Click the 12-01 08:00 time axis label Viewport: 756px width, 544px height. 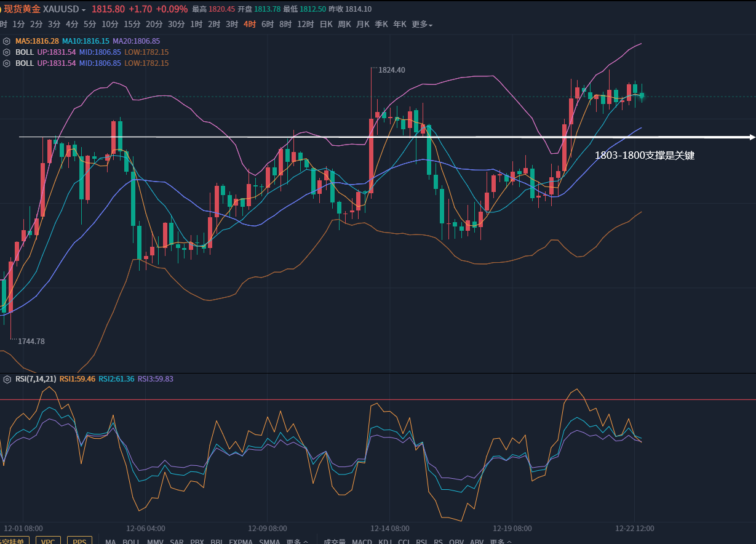tap(23, 528)
